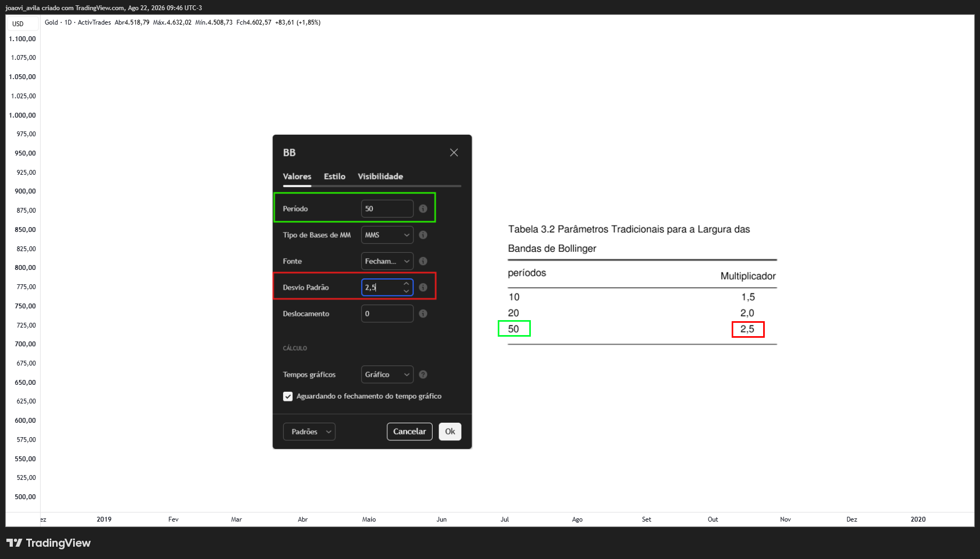The width and height of the screenshot is (980, 559).
Task: Click the 1.000,00 price axis label
Action: [x=22, y=115]
